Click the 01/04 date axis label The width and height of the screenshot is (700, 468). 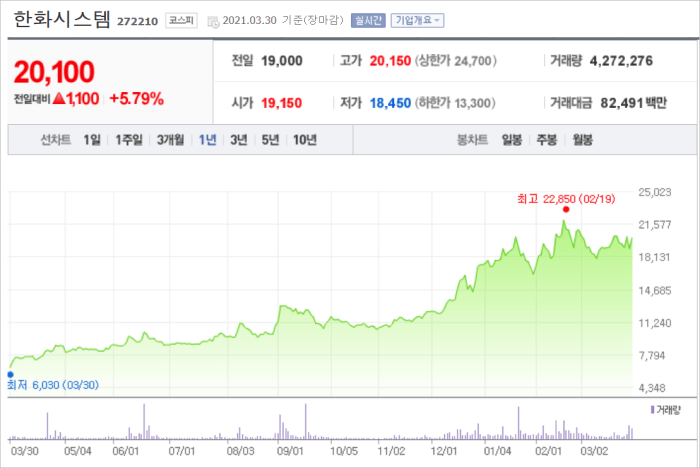pyautogui.click(x=497, y=451)
